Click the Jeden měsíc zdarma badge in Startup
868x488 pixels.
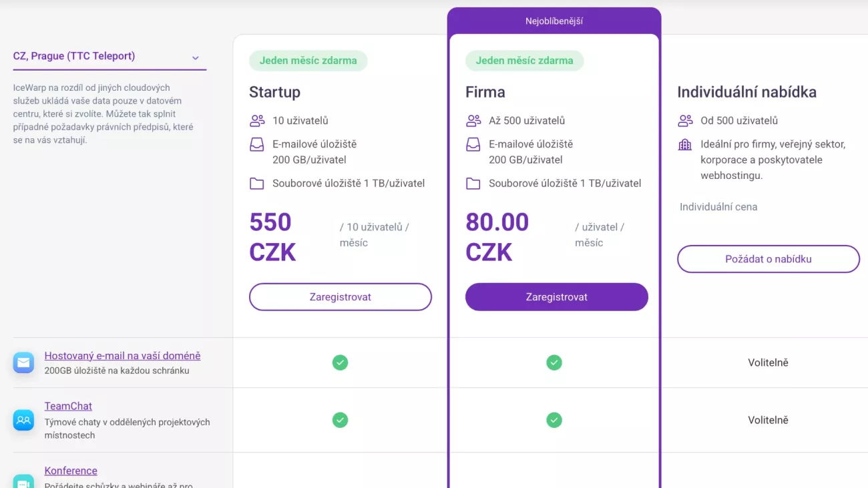[x=308, y=61]
